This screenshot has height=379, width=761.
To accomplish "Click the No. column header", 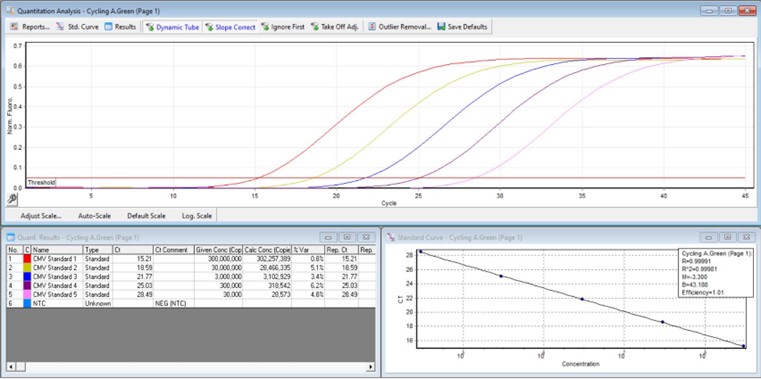I will pyautogui.click(x=15, y=250).
